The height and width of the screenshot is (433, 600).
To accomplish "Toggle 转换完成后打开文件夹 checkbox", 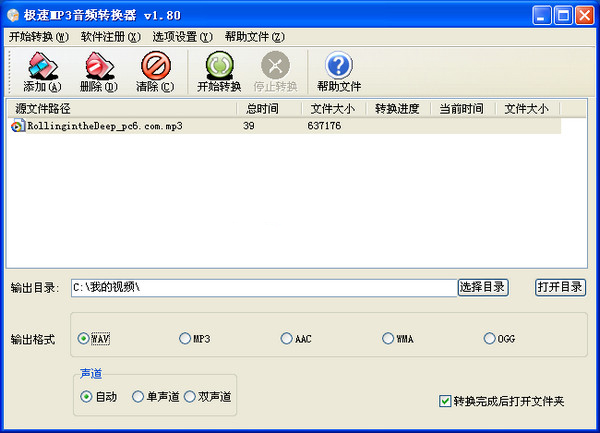I will tap(445, 401).
